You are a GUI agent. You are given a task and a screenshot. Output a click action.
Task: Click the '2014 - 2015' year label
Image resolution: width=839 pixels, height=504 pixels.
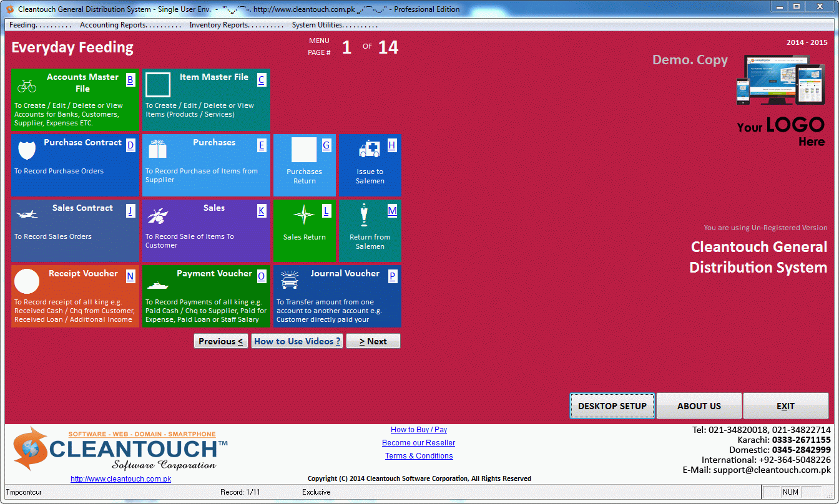tap(807, 42)
